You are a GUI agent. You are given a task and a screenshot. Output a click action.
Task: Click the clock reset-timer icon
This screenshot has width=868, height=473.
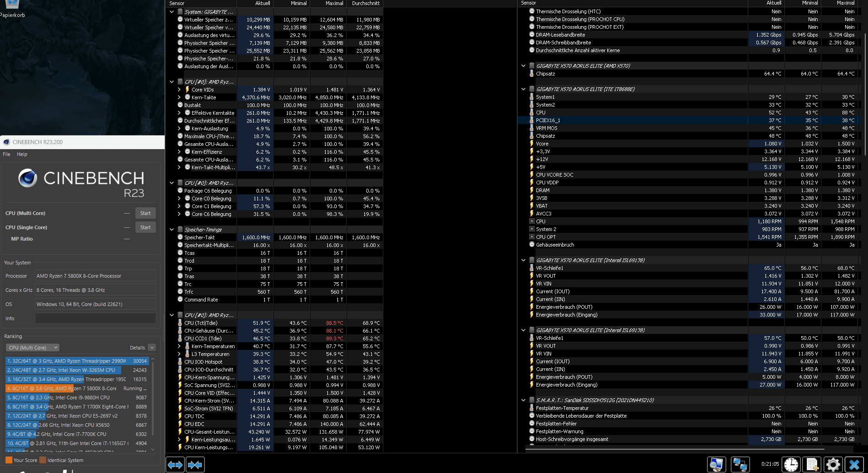coord(791,464)
